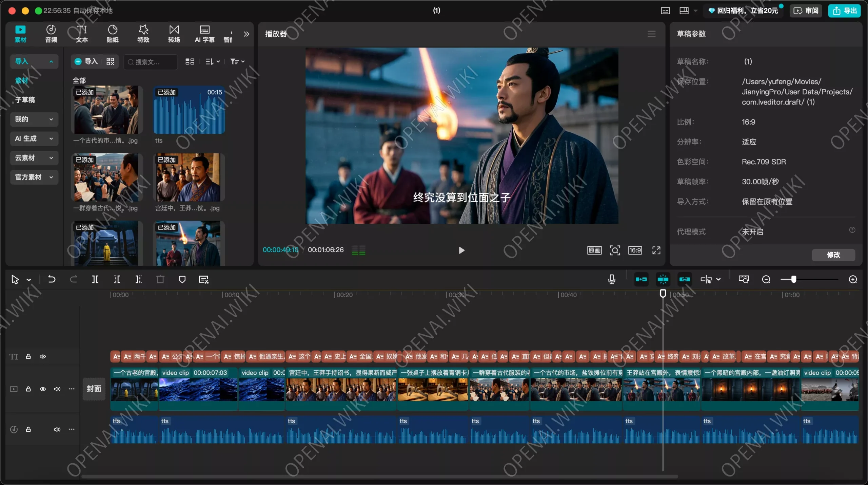
Task: Select the 子草稿 sidebar item
Action: [x=25, y=100]
